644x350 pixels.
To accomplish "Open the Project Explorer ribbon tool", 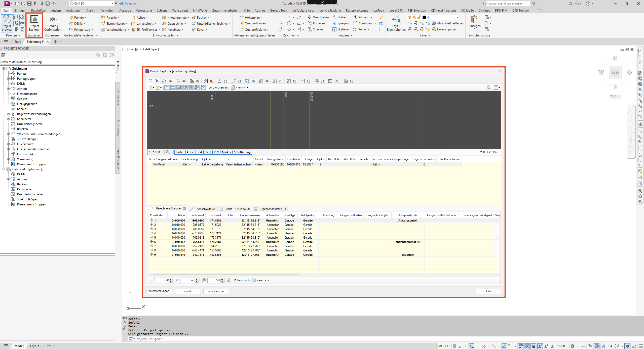I will tap(34, 23).
